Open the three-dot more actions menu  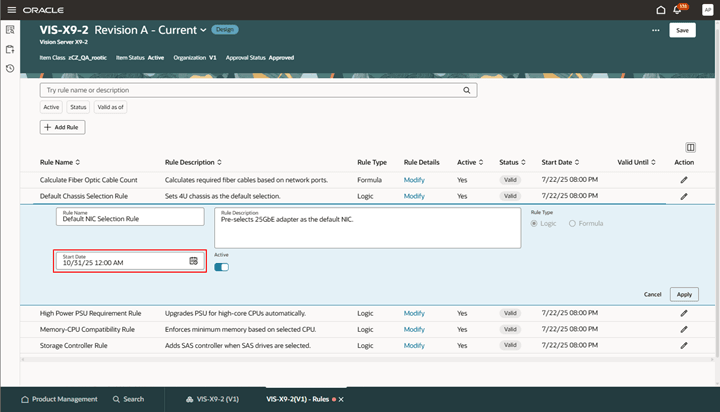(x=655, y=30)
